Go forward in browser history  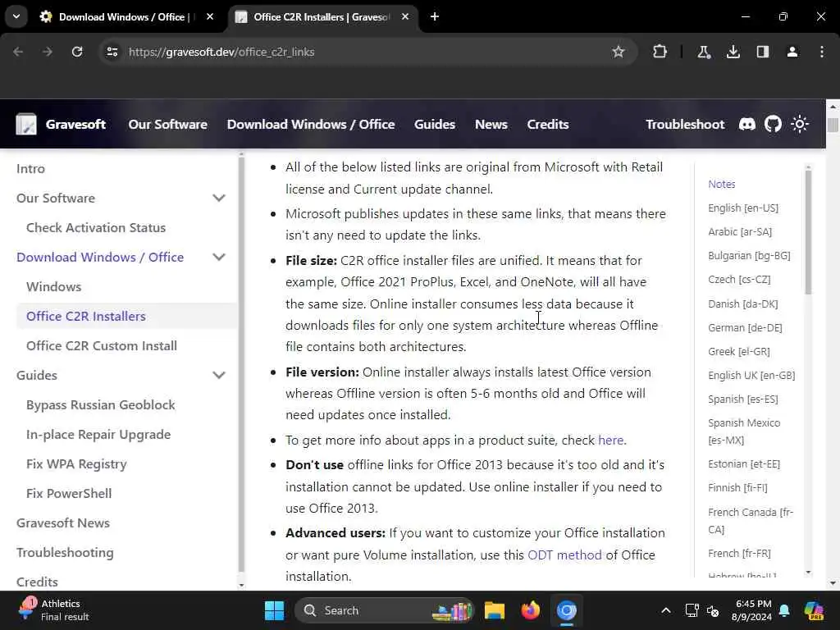pyautogui.click(x=48, y=52)
